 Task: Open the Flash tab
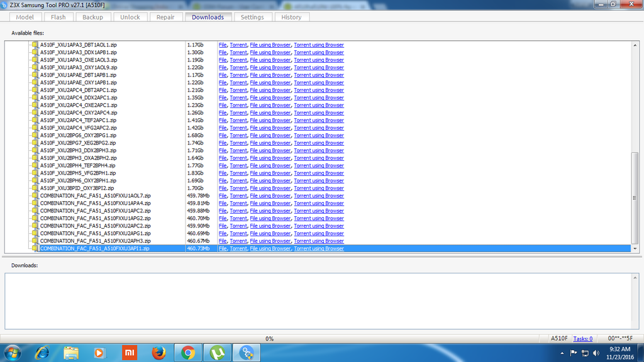(x=58, y=17)
